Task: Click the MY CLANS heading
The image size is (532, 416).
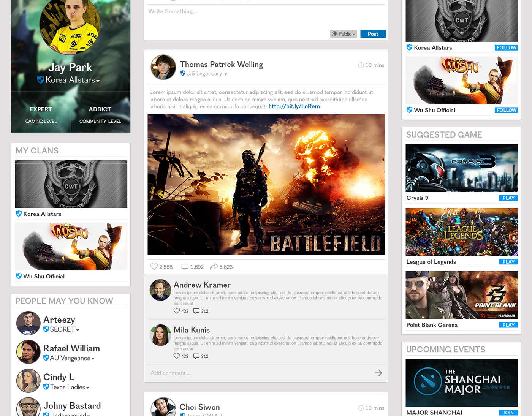Action: 37,150
